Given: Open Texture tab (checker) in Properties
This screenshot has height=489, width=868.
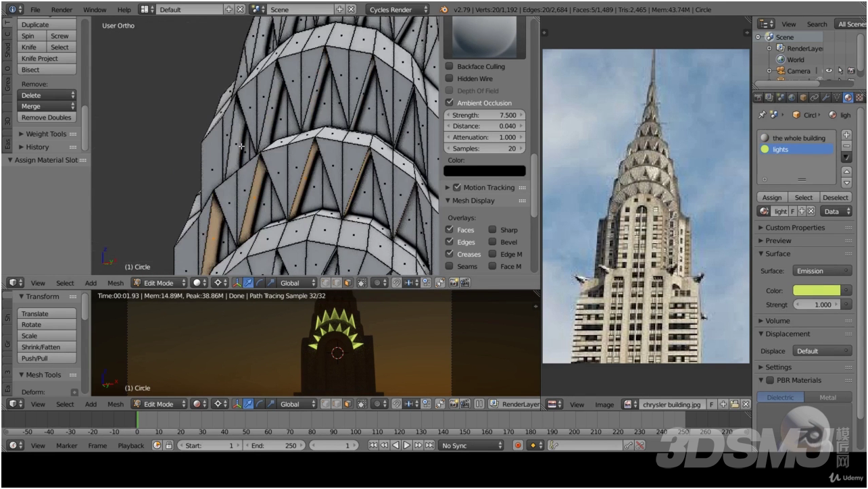Looking at the screenshot, I should coord(859,97).
